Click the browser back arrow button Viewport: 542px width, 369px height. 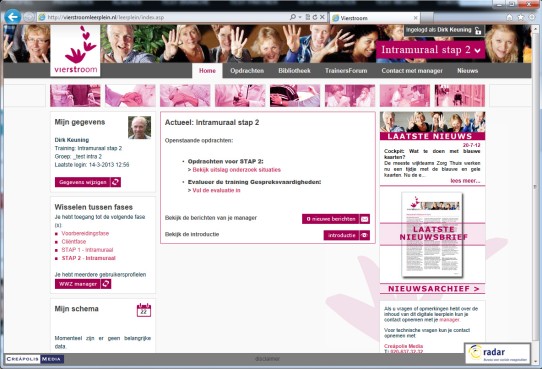(x=13, y=17)
